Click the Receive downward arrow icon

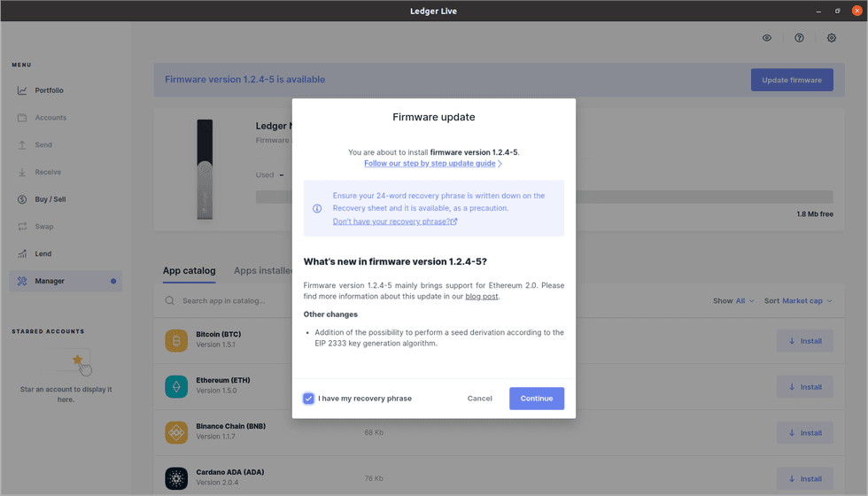coord(22,172)
